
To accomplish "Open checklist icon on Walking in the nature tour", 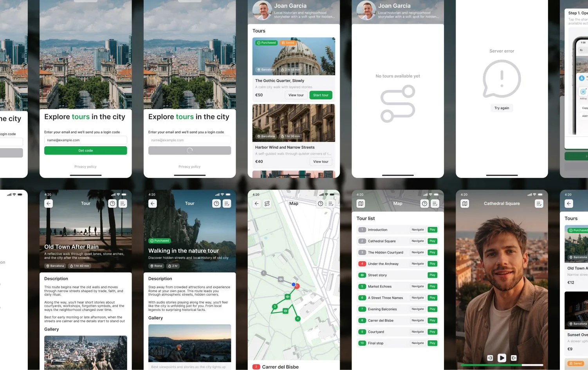I will point(227,203).
